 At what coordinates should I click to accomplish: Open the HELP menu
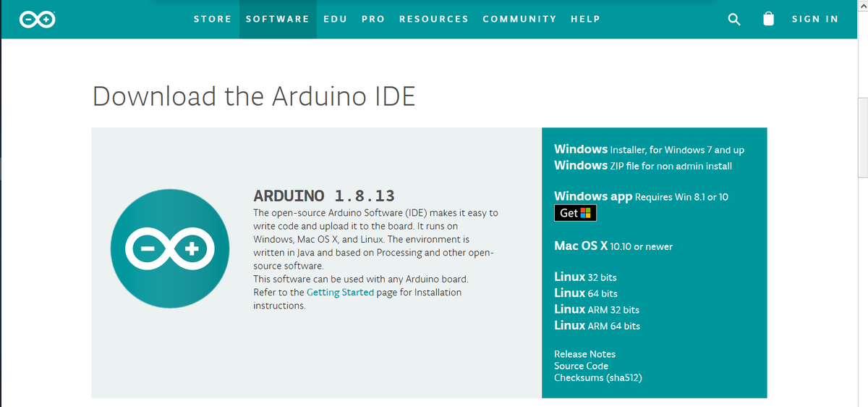point(585,20)
